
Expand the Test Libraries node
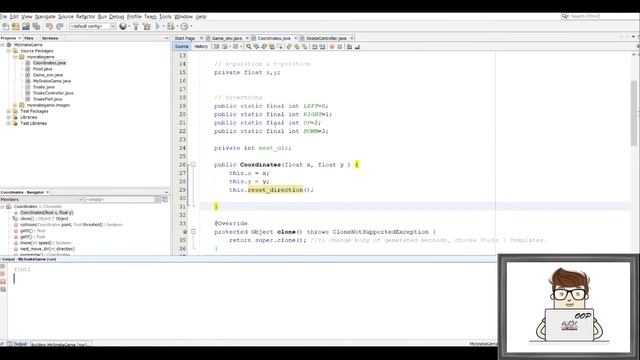click(x=9, y=123)
